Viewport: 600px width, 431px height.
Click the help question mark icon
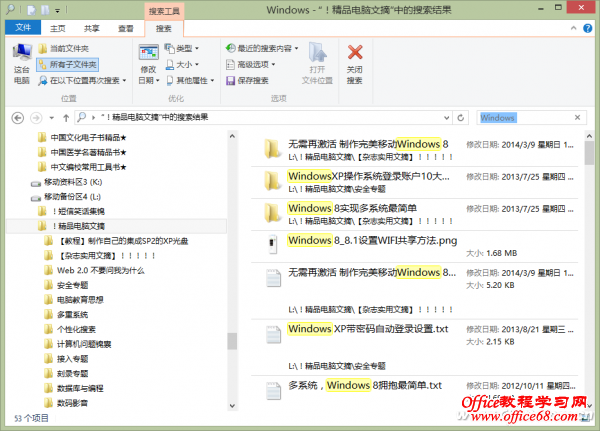(x=587, y=28)
